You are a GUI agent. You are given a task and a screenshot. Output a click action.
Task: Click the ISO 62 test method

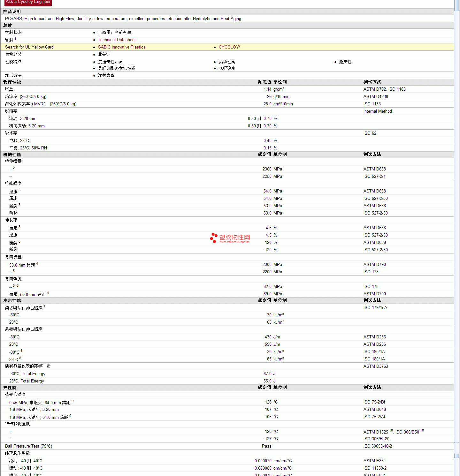(370, 133)
